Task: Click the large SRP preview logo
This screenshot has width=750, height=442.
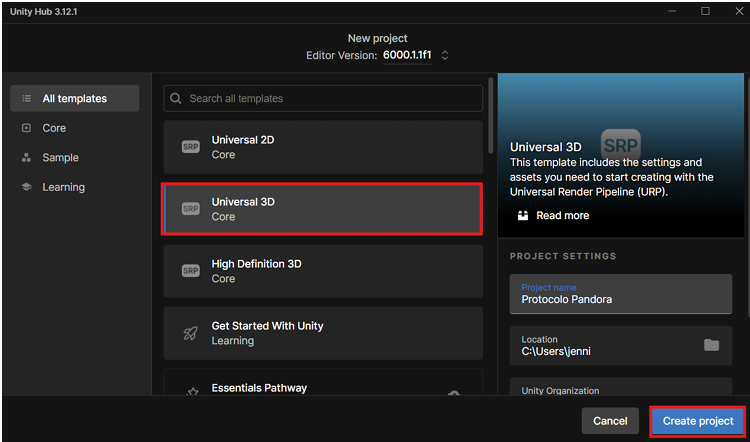Action: (620, 145)
